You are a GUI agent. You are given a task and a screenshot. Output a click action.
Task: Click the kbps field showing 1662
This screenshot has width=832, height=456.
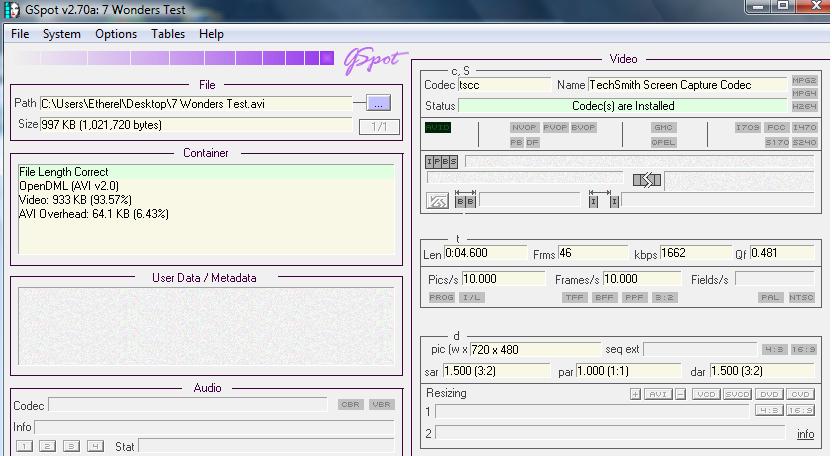695,253
